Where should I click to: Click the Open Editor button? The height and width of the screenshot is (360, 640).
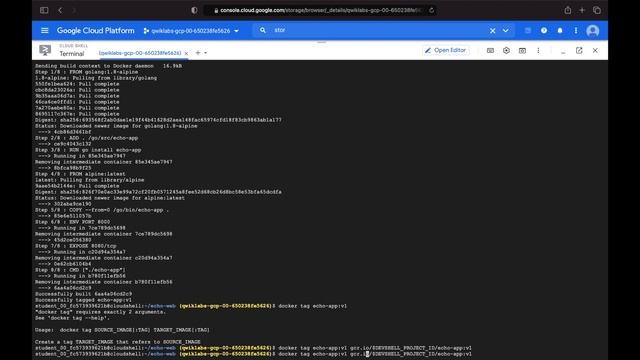pyautogui.click(x=445, y=50)
